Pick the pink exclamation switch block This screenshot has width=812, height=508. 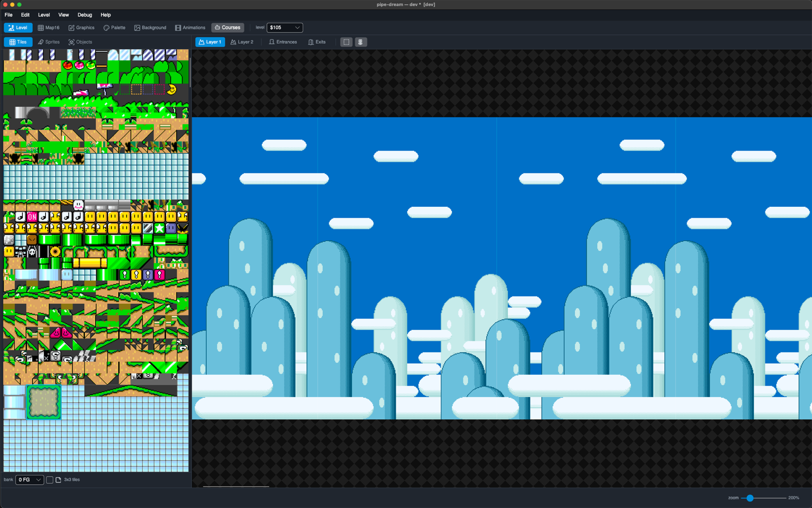(159, 275)
